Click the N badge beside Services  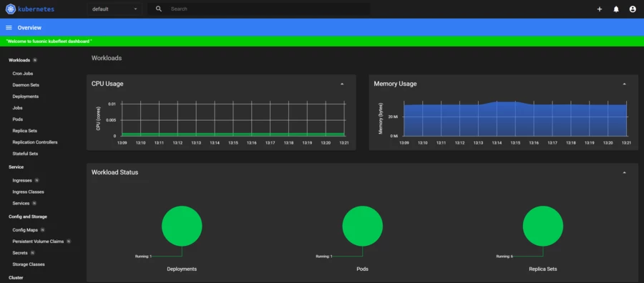coord(34,204)
